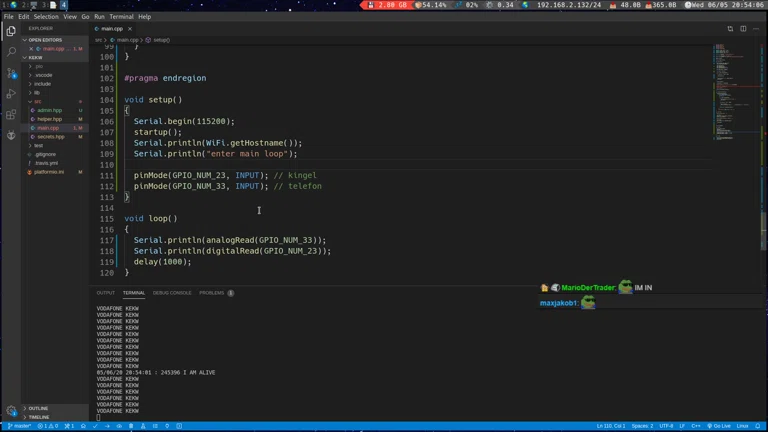The height and width of the screenshot is (432, 768).
Task: Open the Source Control view
Action: click(11, 73)
